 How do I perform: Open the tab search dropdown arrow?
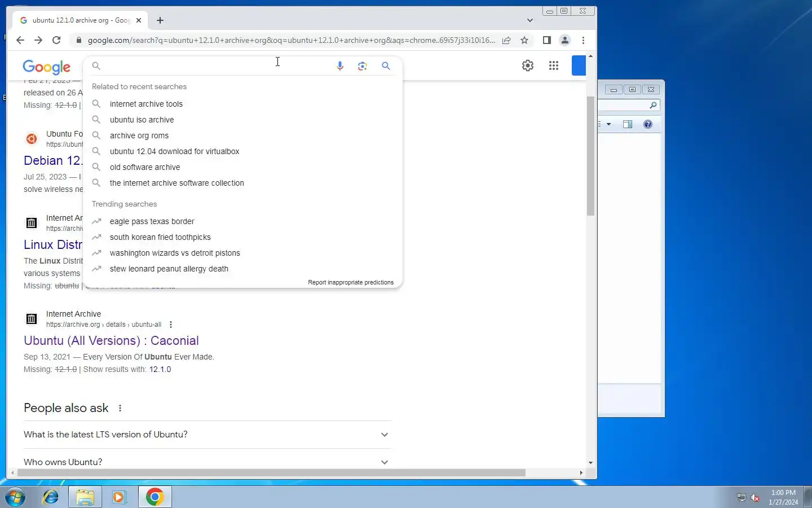tap(530, 20)
